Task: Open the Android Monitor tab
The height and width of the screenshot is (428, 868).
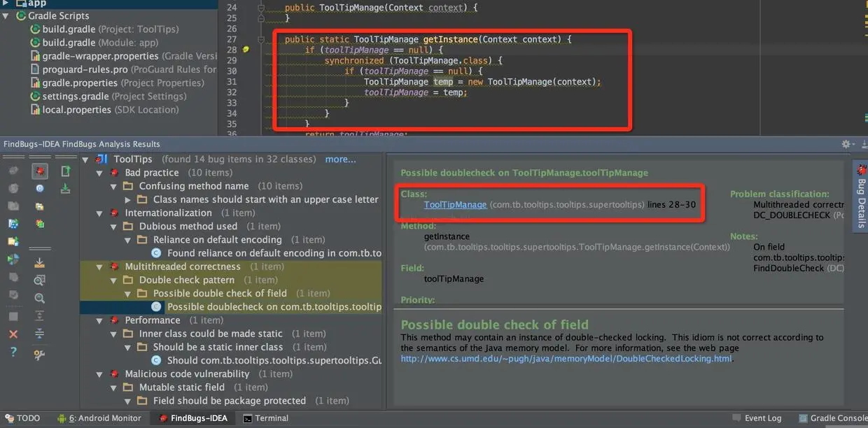Action: click(99, 418)
